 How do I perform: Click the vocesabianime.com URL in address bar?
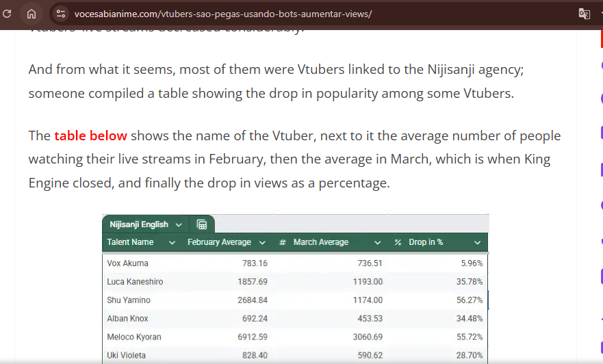pos(223,14)
